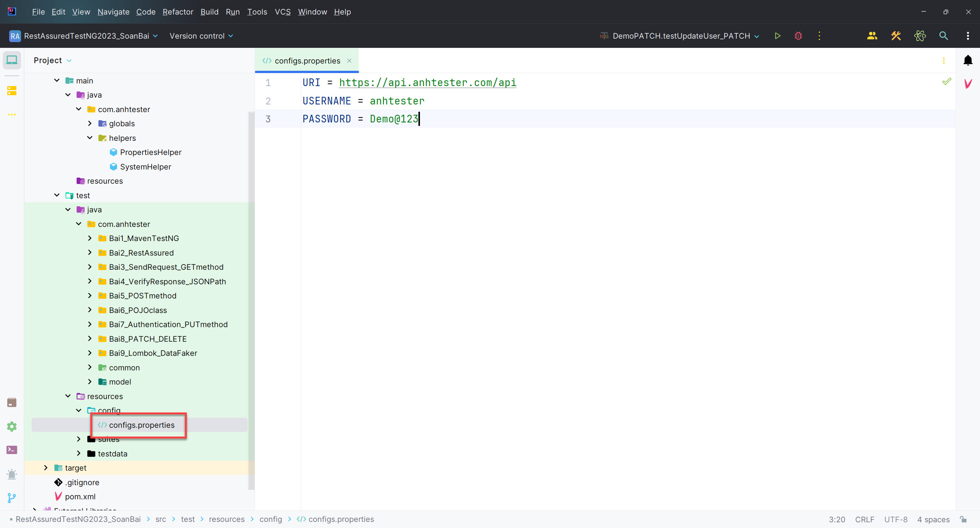The height and width of the screenshot is (528, 980).
Task: Collapse the helpers package
Action: (90, 138)
